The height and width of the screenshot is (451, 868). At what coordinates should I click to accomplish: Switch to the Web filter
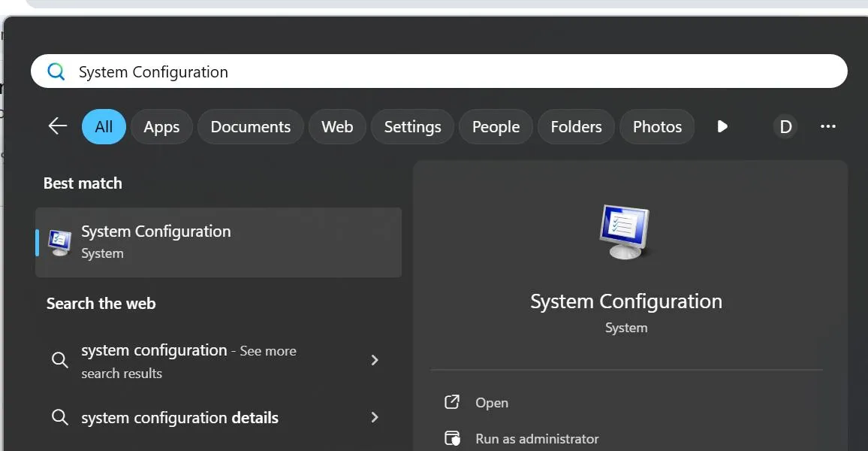click(x=337, y=127)
